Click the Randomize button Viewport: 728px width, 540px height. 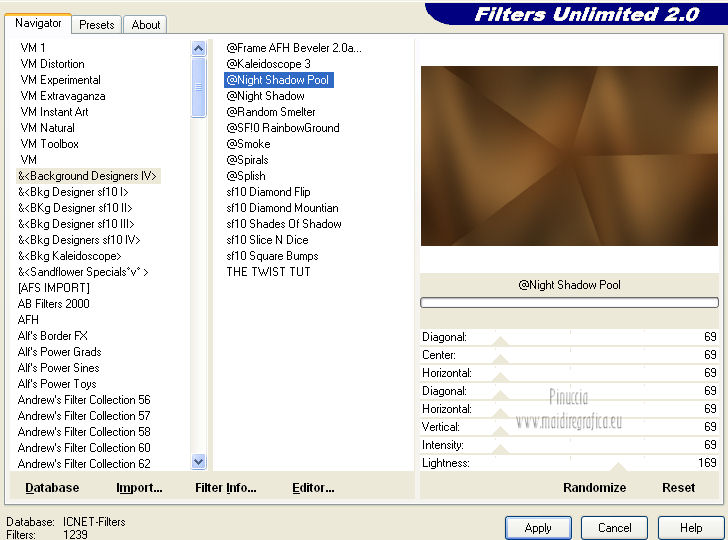click(594, 488)
